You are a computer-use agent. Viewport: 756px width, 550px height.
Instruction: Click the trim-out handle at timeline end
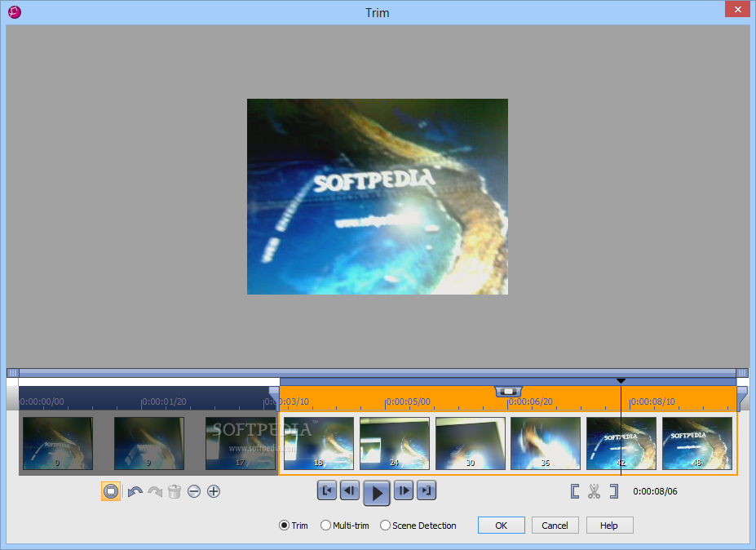[742, 397]
